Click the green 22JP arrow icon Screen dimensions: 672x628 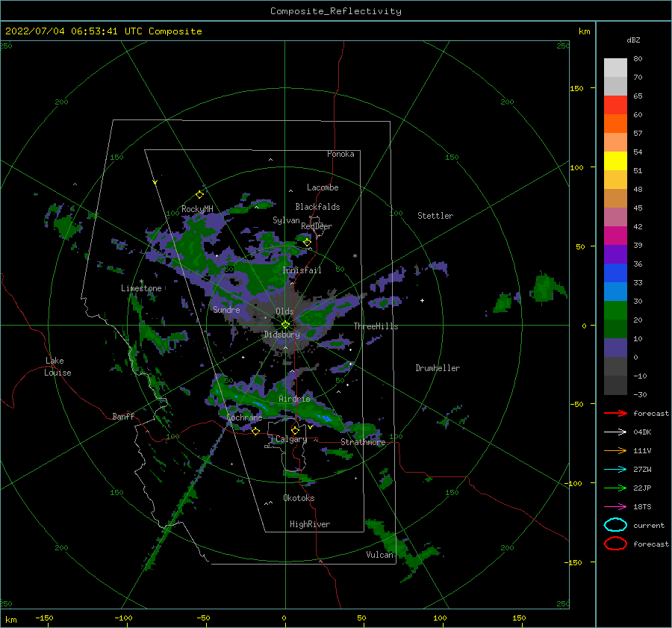click(x=615, y=488)
